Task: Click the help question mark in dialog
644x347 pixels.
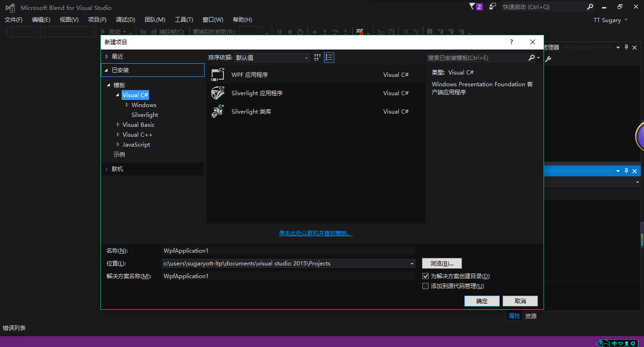Action: (x=512, y=42)
